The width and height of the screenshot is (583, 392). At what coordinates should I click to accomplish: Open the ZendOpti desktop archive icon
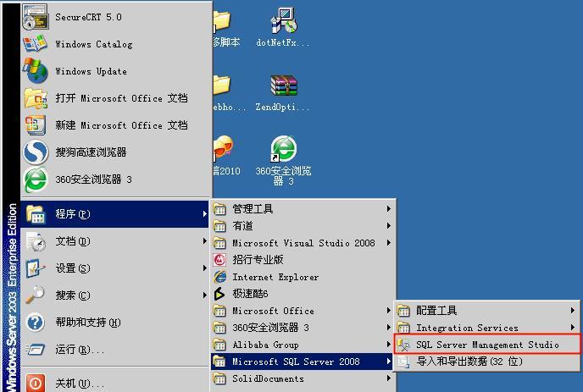(x=283, y=87)
